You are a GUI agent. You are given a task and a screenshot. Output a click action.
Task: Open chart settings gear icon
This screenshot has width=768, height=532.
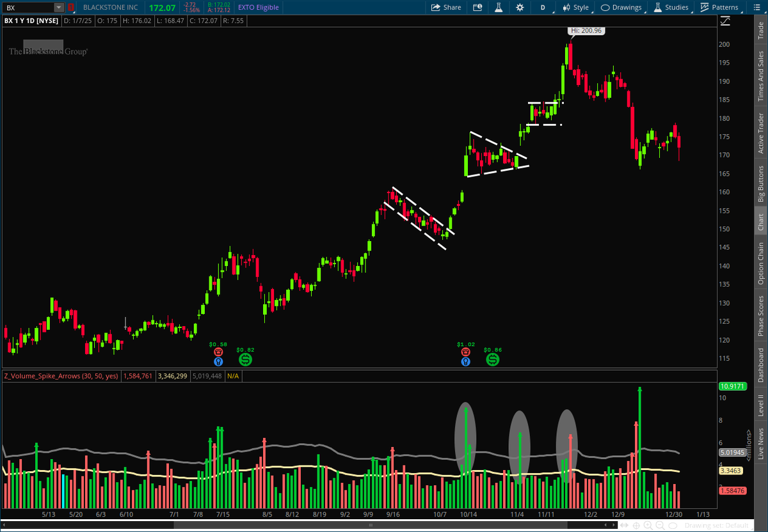click(x=520, y=8)
